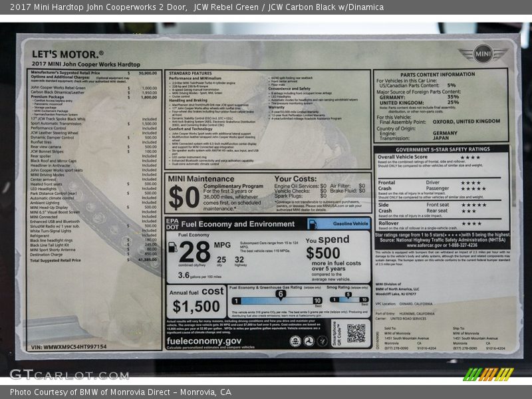The width and height of the screenshot is (532, 399).
Task: Click the 'LET'S MOTOR.' heading
Action: [x=68, y=55]
